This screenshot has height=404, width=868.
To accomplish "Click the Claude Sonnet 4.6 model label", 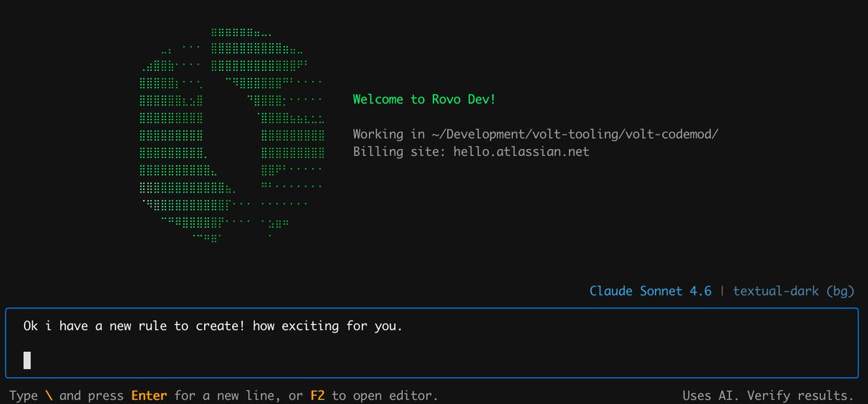I will click(x=650, y=291).
